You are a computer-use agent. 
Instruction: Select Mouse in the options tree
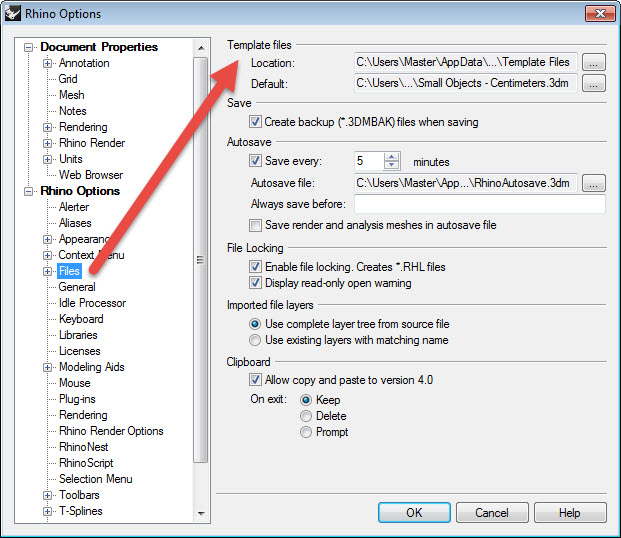(74, 383)
